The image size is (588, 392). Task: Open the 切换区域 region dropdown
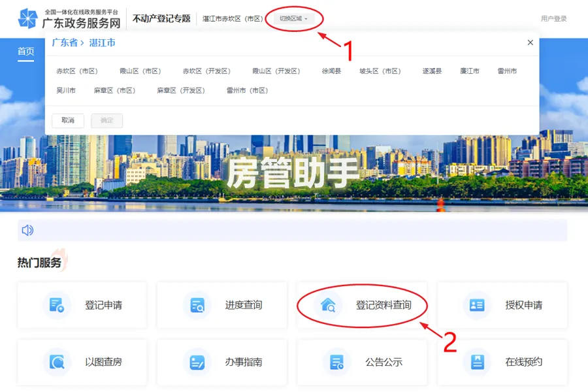(x=293, y=19)
